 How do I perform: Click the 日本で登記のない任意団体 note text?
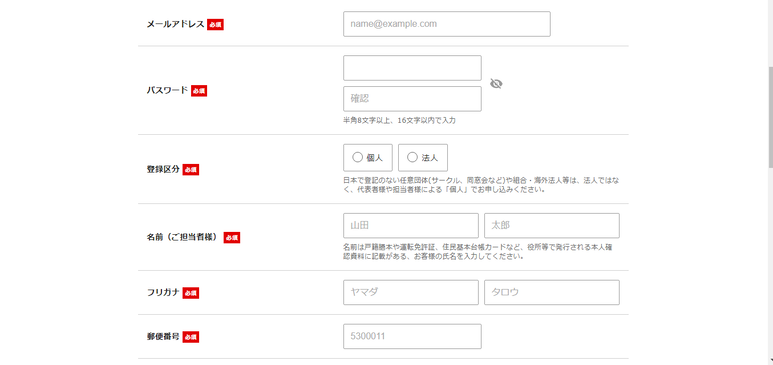click(x=481, y=185)
